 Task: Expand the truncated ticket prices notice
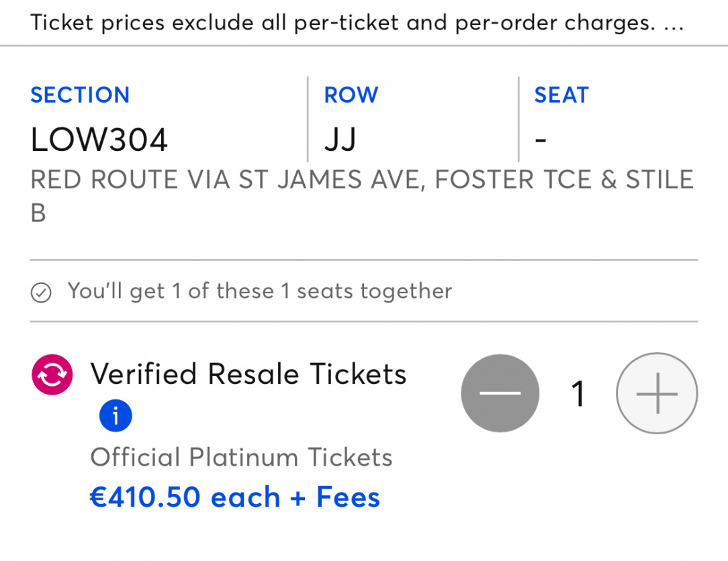tap(357, 22)
